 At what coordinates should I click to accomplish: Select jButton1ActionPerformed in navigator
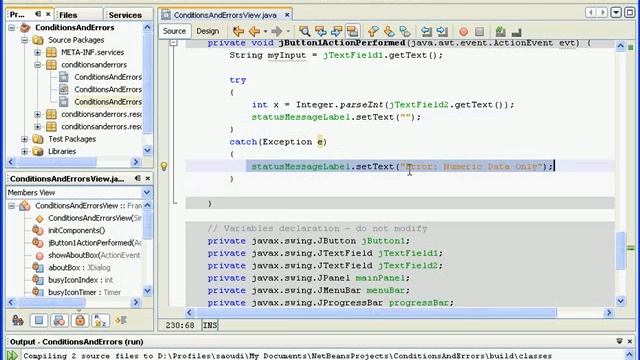(95, 243)
